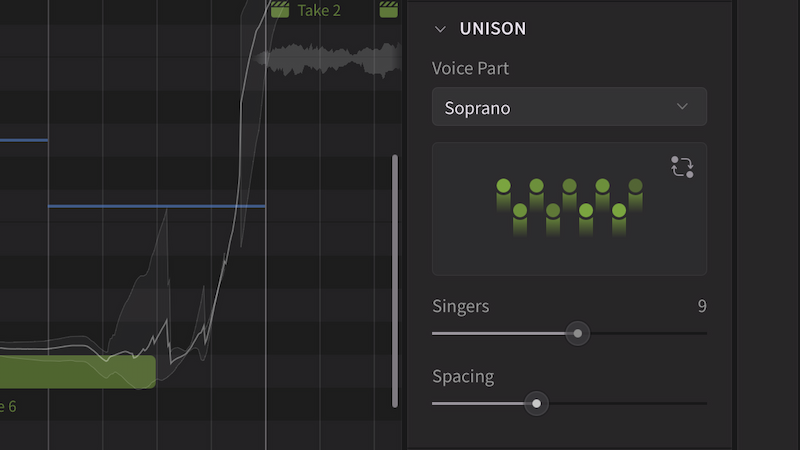Click the piano roll vertical scrollbar
The height and width of the screenshot is (450, 800).
coord(395,280)
